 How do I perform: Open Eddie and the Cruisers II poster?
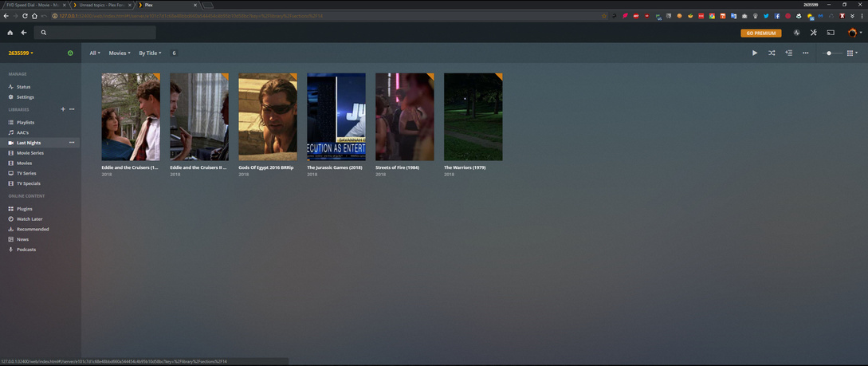click(199, 117)
